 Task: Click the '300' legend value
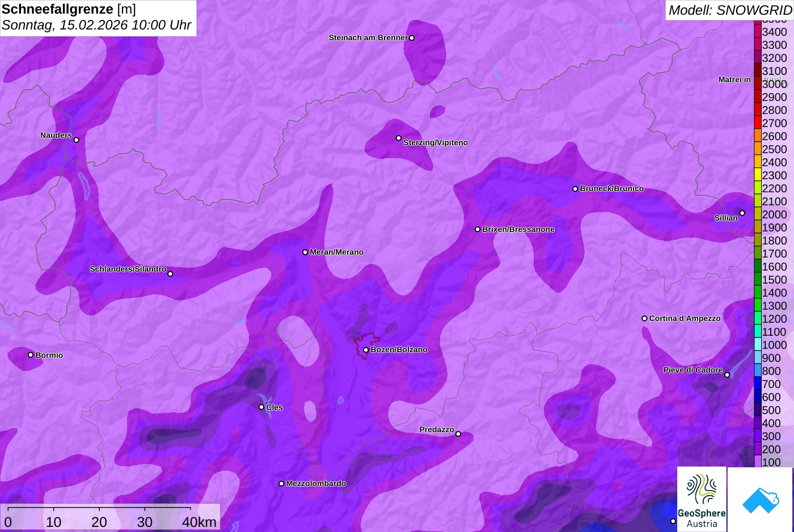click(x=771, y=436)
